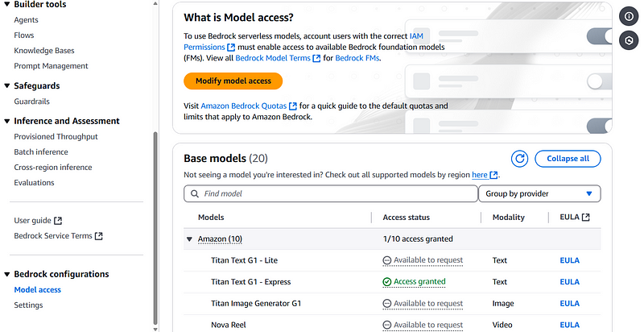Viewport: 644px width, 332px height.
Task: Open Prompt Management
Action: click(51, 66)
